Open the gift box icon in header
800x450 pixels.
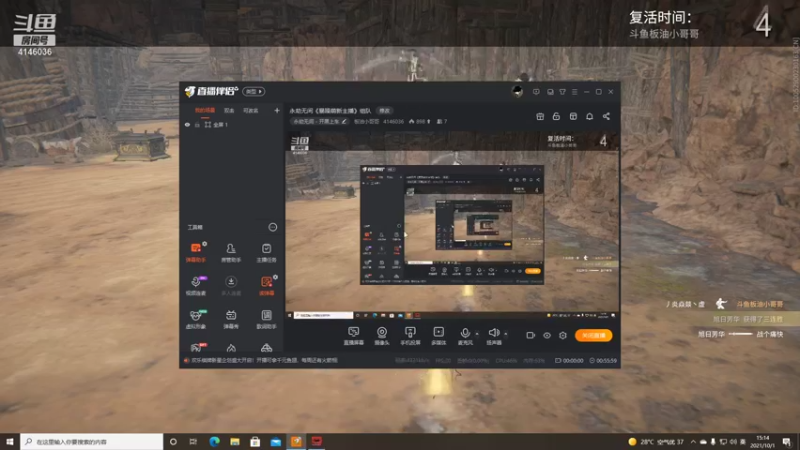(x=540, y=116)
